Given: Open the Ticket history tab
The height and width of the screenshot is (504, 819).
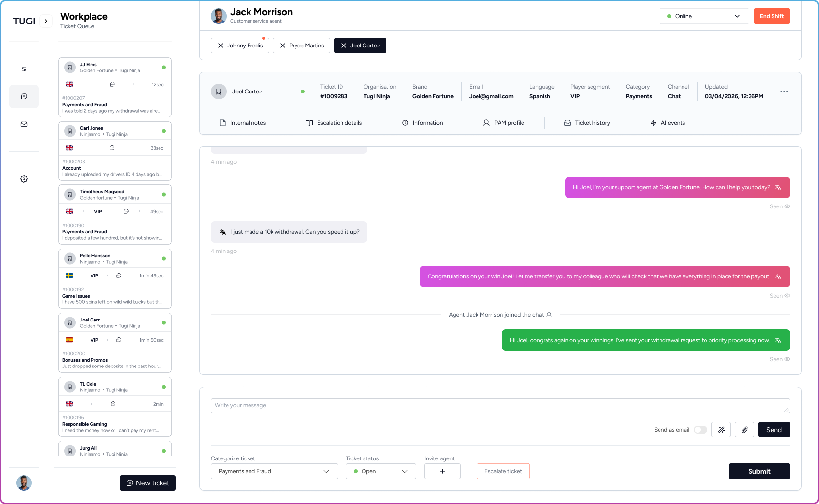Looking at the screenshot, I should (x=587, y=123).
